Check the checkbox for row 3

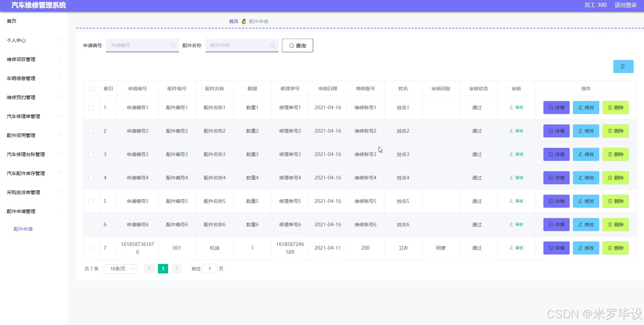91,154
